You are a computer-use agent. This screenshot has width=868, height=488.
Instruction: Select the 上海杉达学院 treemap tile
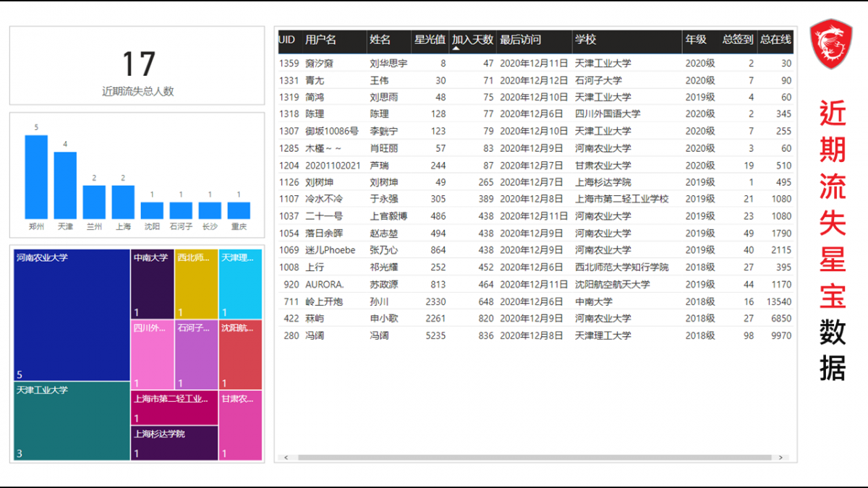174,443
